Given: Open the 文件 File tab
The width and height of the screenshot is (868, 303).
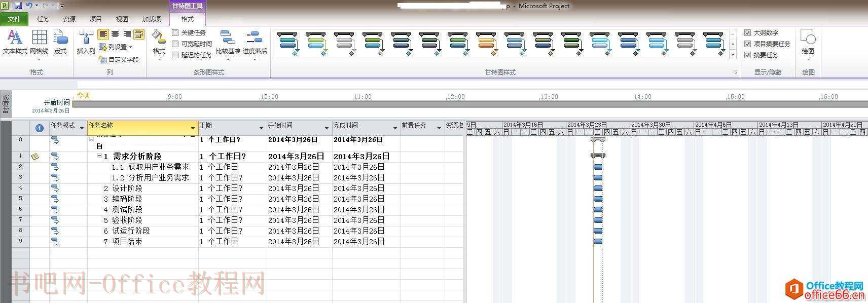Looking at the screenshot, I should click(14, 19).
